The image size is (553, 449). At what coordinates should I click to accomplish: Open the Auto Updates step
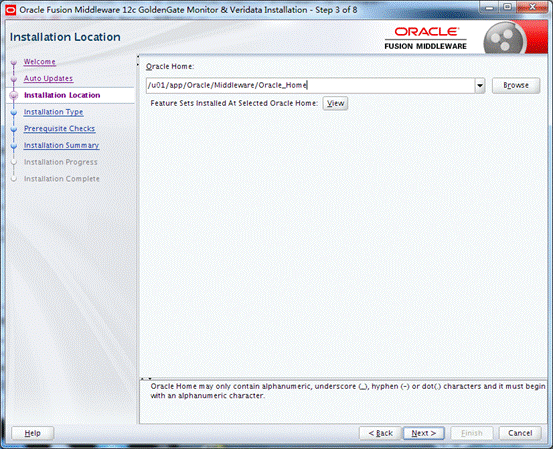pyautogui.click(x=48, y=78)
